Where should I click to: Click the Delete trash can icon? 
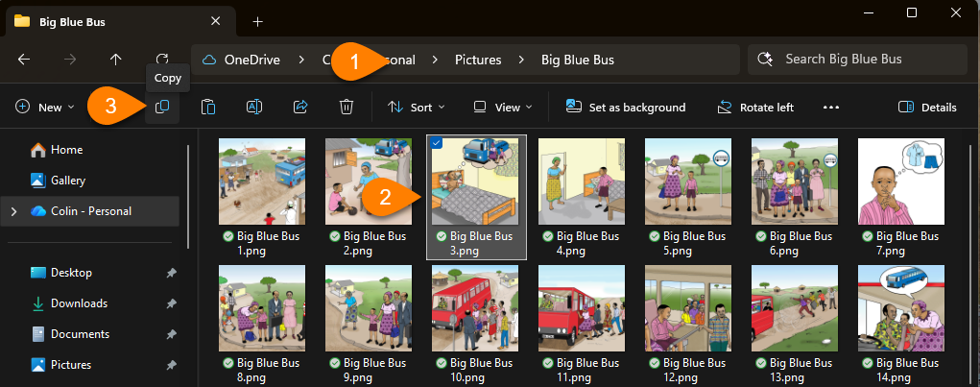click(x=347, y=108)
